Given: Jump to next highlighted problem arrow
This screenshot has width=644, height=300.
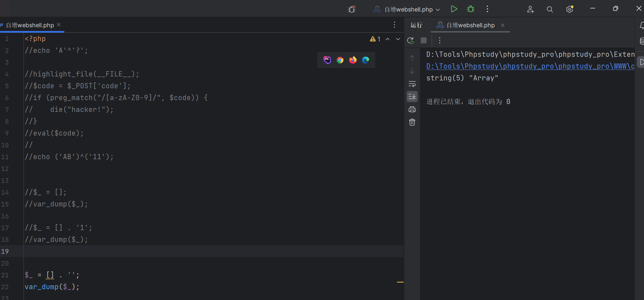Looking at the screenshot, I should coord(398,39).
